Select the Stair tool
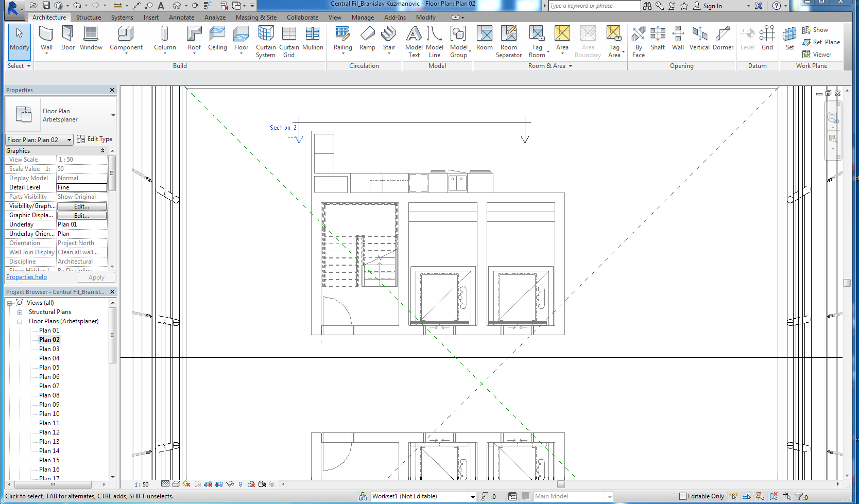 click(x=389, y=40)
